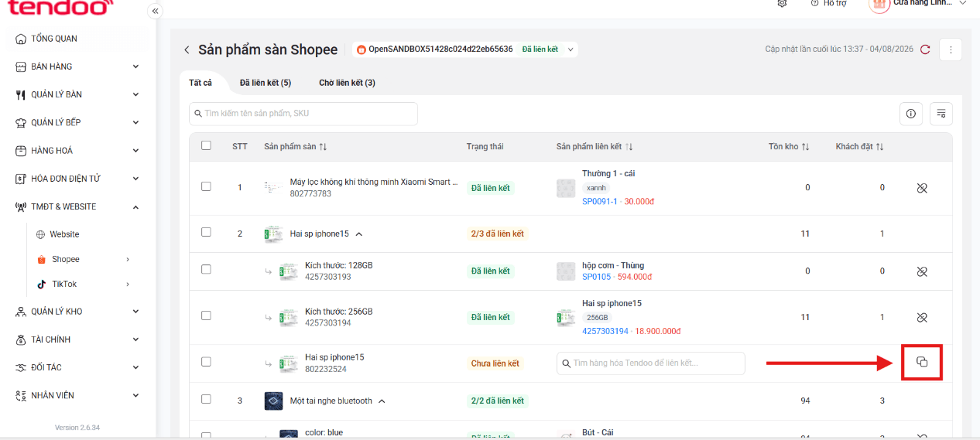Open the info icon beside search

coord(911,114)
